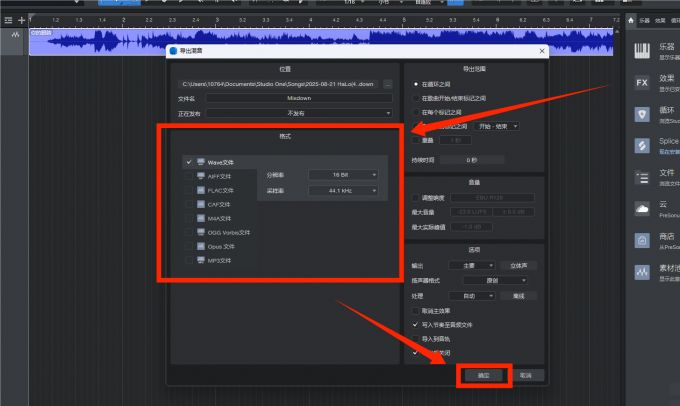This screenshot has width=680, height=406.
Task: Open the 扬声器格式 speaker format dropdown
Action: 495,281
